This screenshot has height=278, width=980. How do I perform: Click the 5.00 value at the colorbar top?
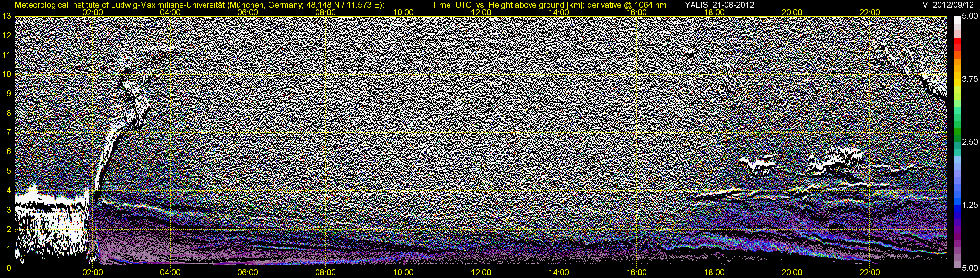(x=970, y=16)
